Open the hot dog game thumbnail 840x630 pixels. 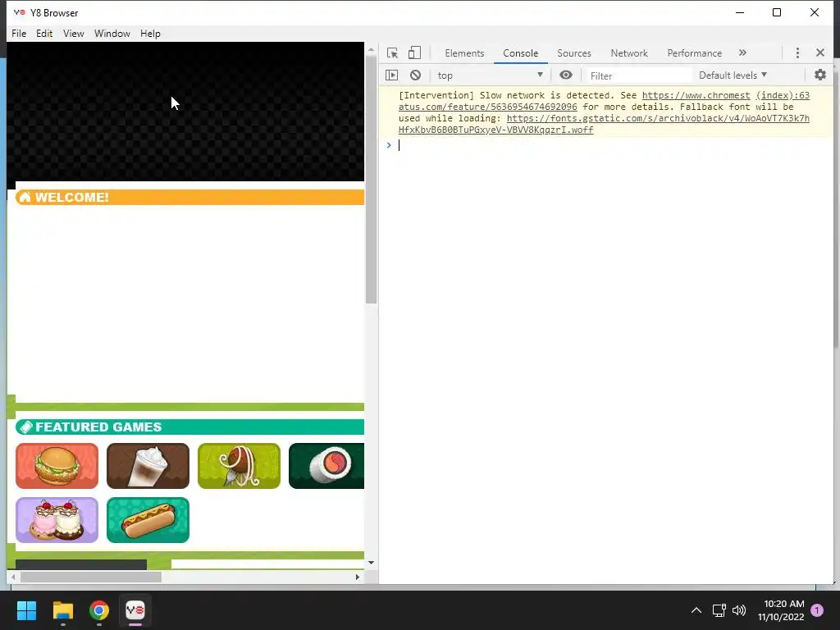point(148,519)
